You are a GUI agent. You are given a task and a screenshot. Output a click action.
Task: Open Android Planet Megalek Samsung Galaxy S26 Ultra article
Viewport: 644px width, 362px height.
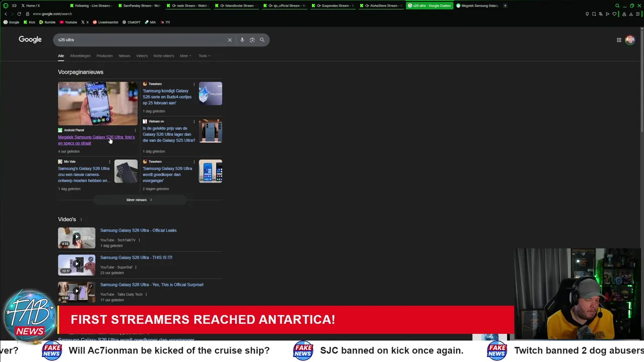coord(96,140)
